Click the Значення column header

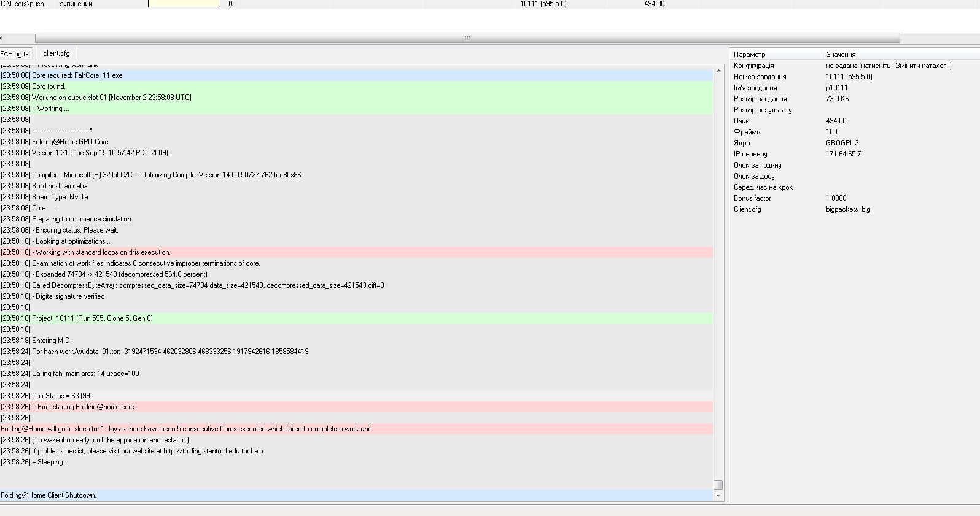click(x=901, y=55)
